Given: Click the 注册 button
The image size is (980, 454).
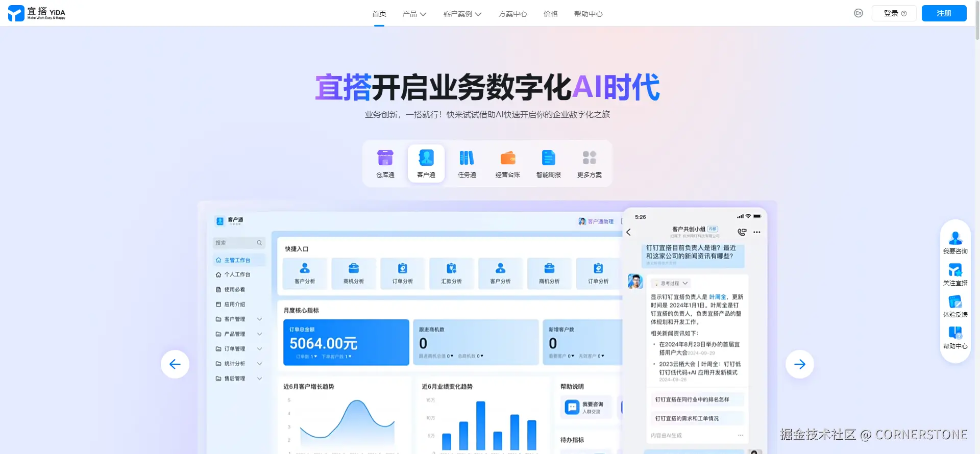Looking at the screenshot, I should point(944,13).
